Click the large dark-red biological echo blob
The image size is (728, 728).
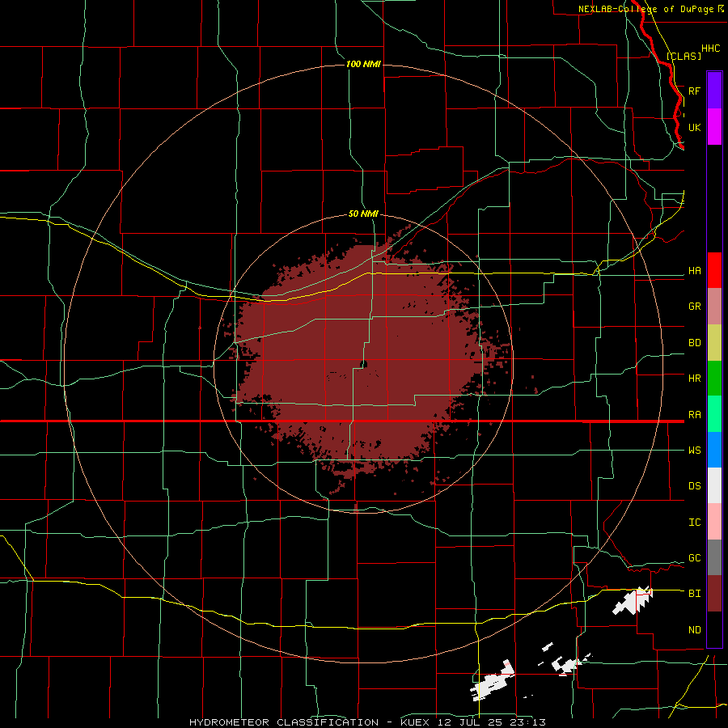[362, 362]
